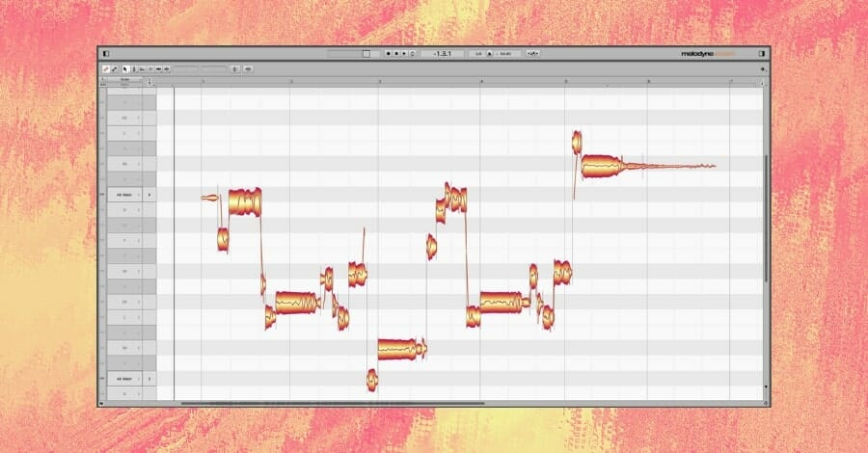The image size is (868, 453).
Task: Click the horizontal scrollbar thumb
Action: pos(333,403)
